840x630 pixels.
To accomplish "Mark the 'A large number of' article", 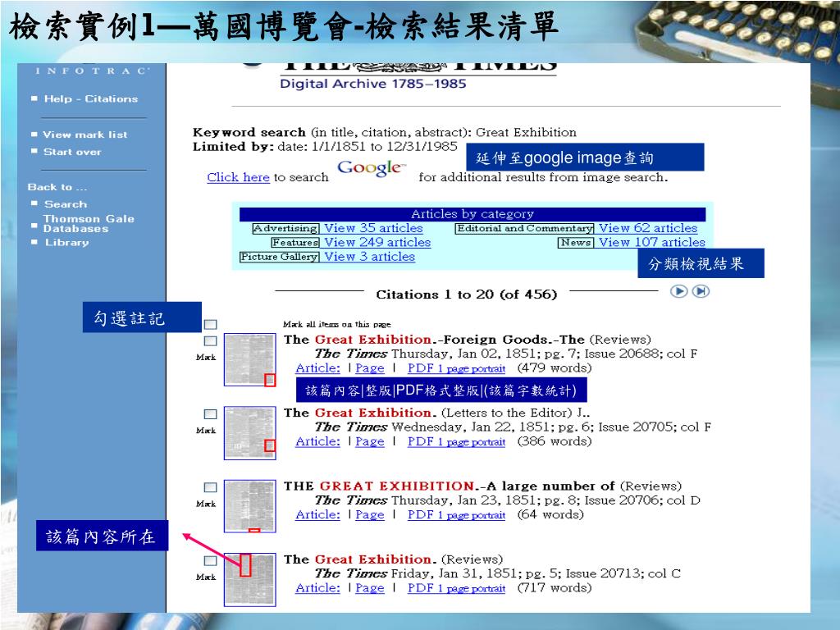I will pyautogui.click(x=211, y=487).
